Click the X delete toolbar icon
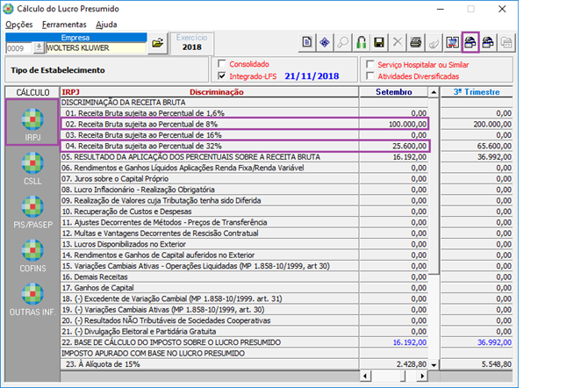 point(398,42)
